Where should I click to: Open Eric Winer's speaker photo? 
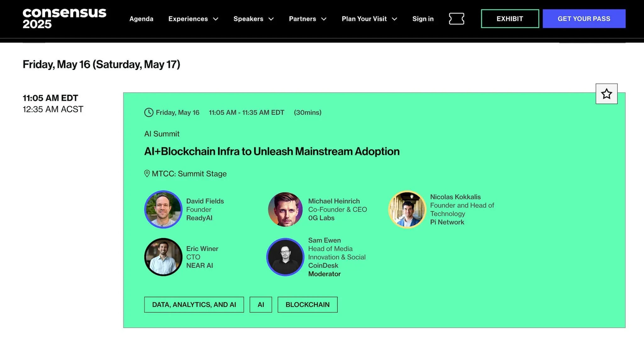pos(164,257)
